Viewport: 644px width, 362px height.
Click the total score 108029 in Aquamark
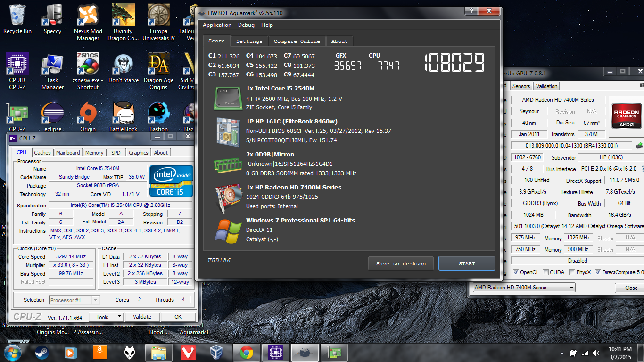tap(454, 63)
